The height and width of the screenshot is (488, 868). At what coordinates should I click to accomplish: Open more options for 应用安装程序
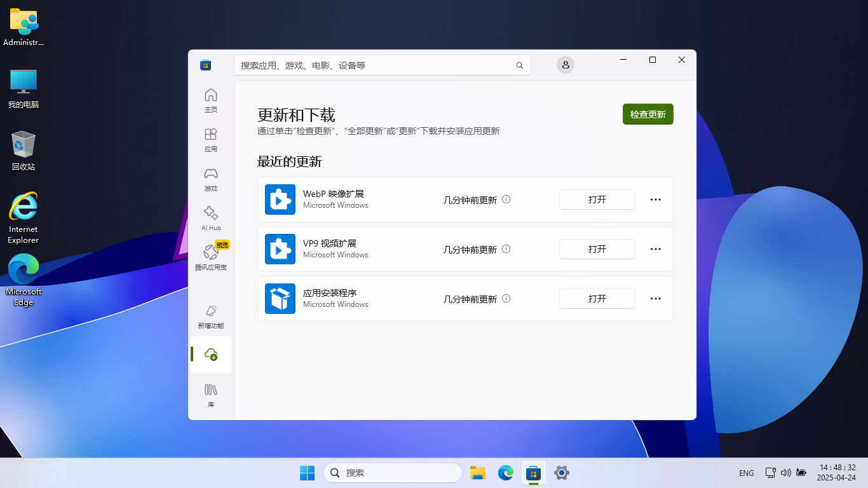pyautogui.click(x=656, y=299)
